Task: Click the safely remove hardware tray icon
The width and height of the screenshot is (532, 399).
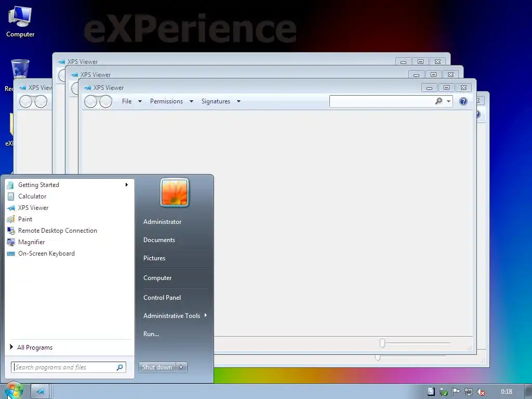Action: [x=443, y=392]
